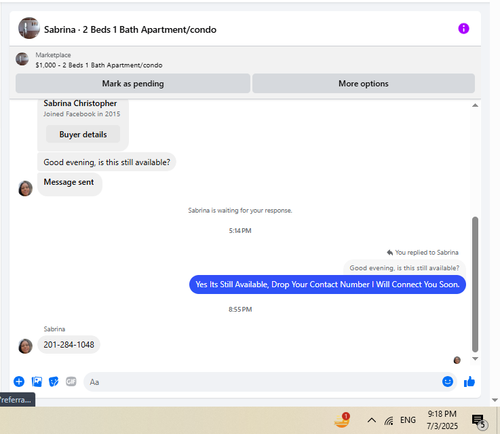Open the emoji picker smiley

[x=447, y=381]
